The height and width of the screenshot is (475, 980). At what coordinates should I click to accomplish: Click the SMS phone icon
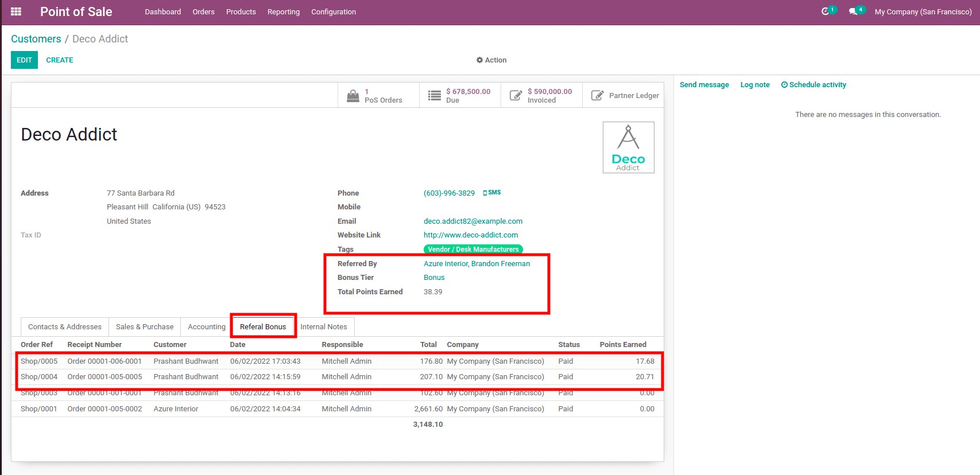pyautogui.click(x=485, y=193)
